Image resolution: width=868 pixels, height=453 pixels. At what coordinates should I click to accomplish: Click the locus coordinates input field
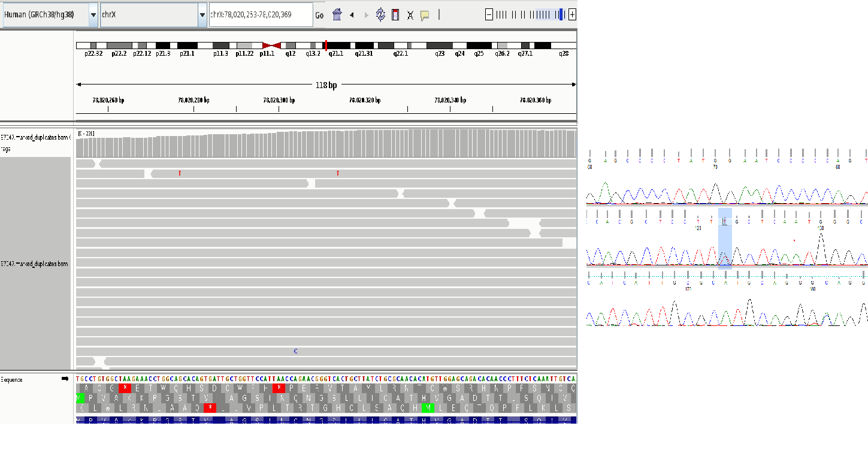(261, 14)
